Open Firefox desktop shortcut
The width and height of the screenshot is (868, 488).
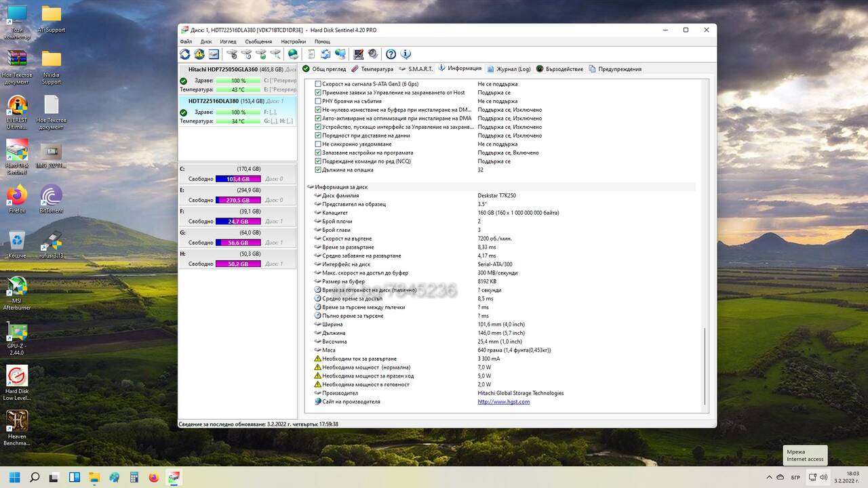[17, 199]
